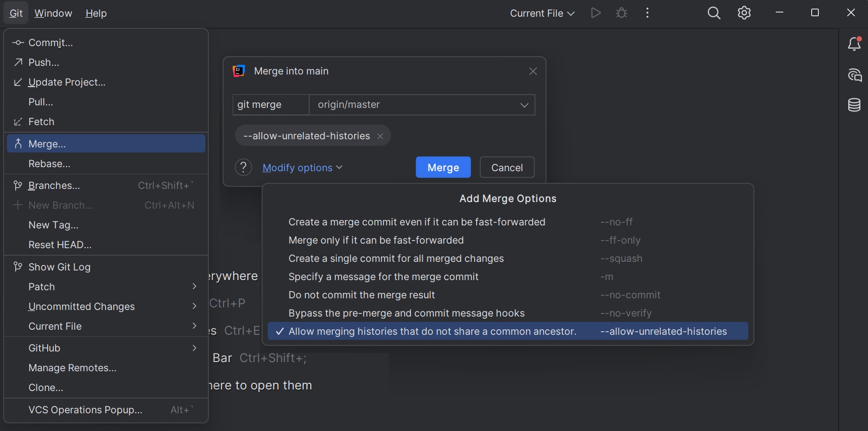Select Pull... in the Git menu
Image resolution: width=868 pixels, height=431 pixels.
[x=106, y=102]
